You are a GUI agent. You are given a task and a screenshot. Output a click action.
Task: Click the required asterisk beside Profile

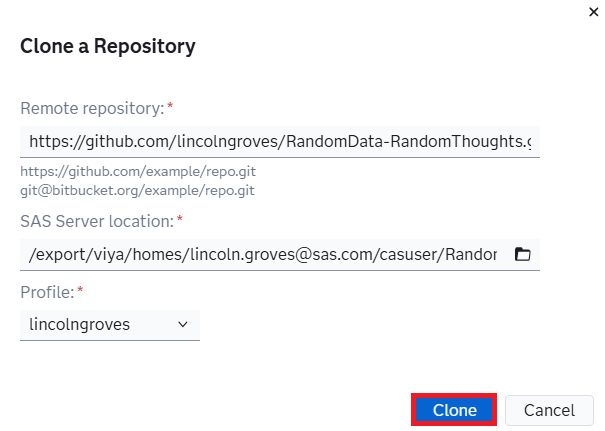tap(80, 290)
